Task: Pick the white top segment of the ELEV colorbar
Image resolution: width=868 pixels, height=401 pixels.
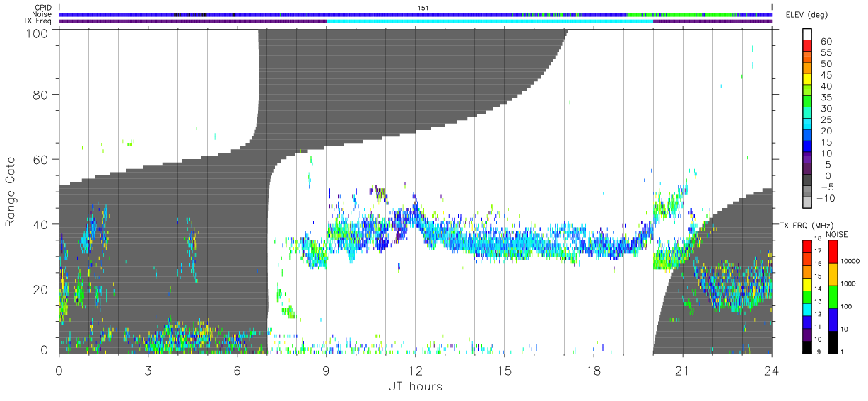Action: (807, 34)
